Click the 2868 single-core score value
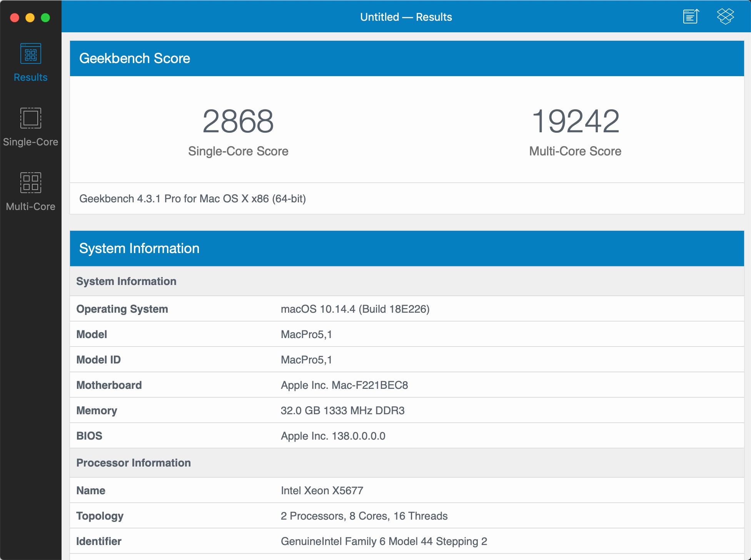 click(238, 122)
